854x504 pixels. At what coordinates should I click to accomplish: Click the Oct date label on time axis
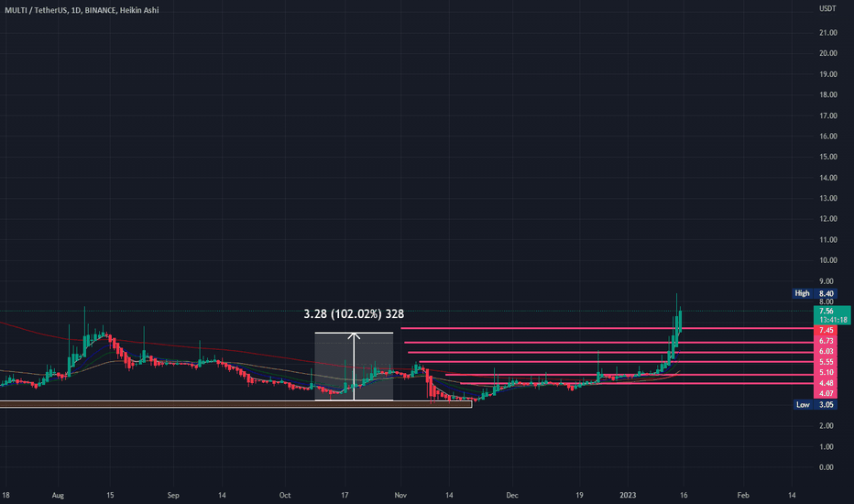[285, 495]
